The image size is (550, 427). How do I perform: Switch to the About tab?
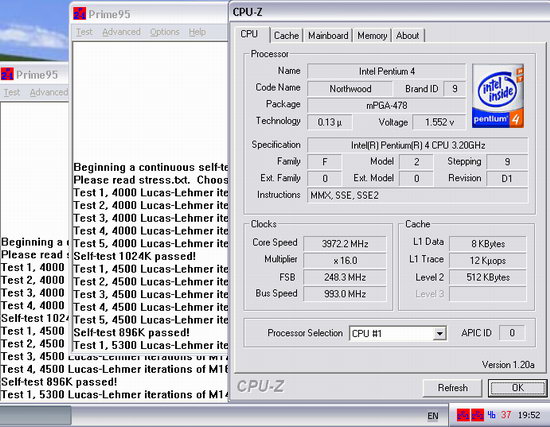click(x=408, y=35)
